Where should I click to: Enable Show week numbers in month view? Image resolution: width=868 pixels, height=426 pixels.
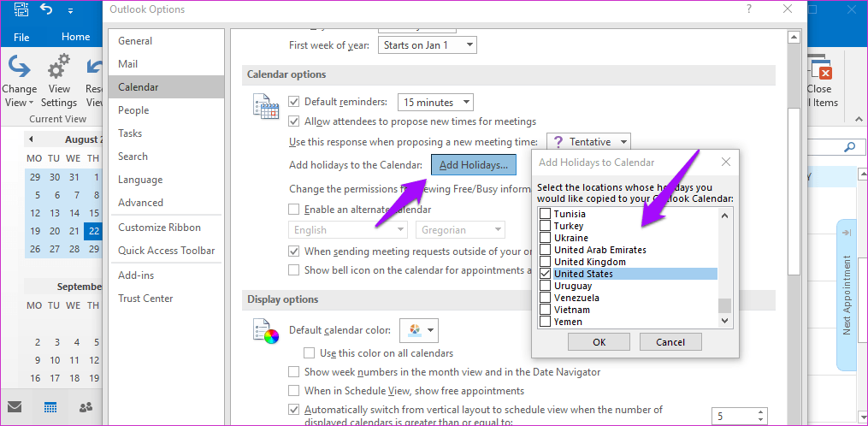pos(294,372)
